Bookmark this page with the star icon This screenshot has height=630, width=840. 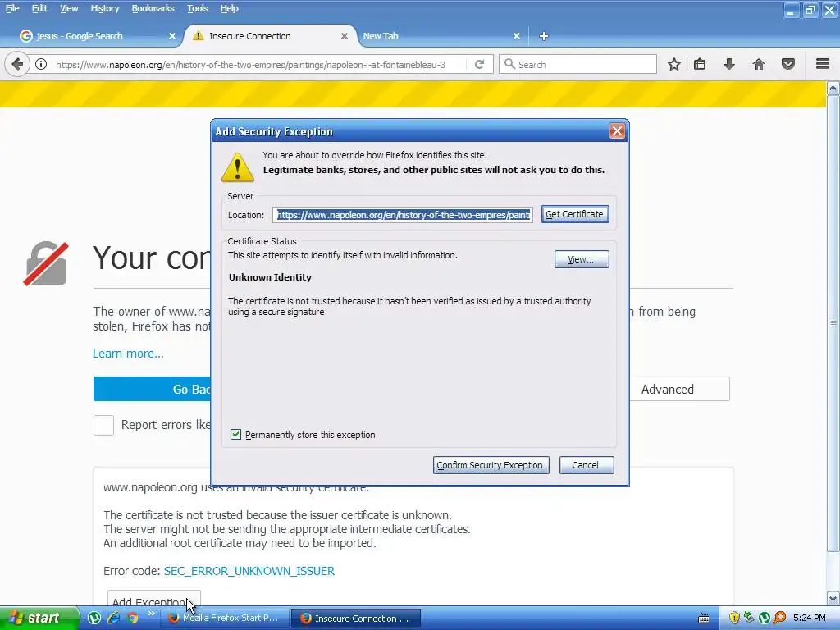point(674,64)
